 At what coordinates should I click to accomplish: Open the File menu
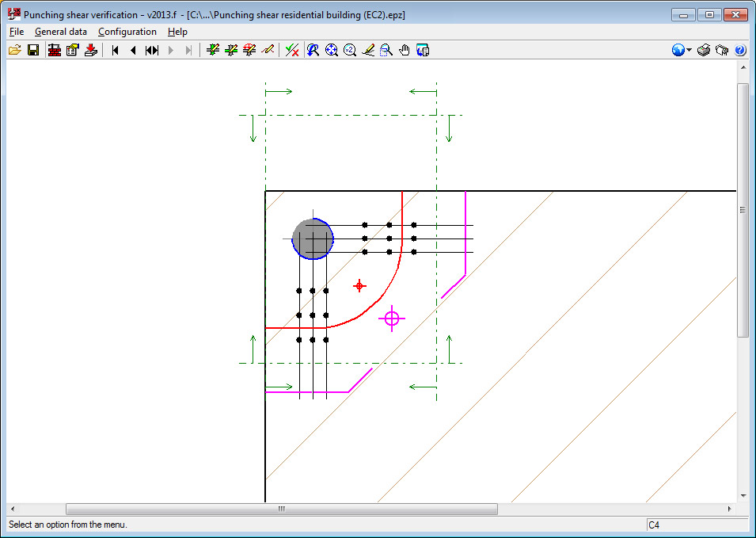pyautogui.click(x=17, y=32)
